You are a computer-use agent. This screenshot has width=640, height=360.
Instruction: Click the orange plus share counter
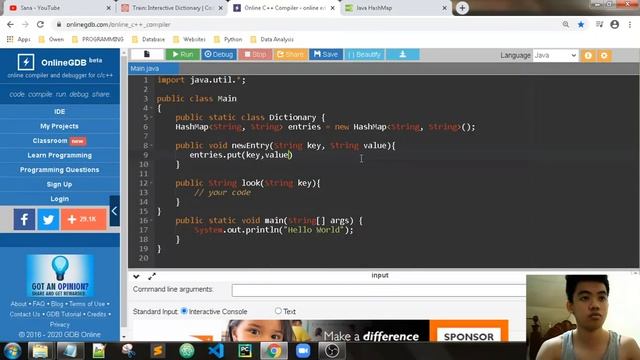click(x=84, y=219)
